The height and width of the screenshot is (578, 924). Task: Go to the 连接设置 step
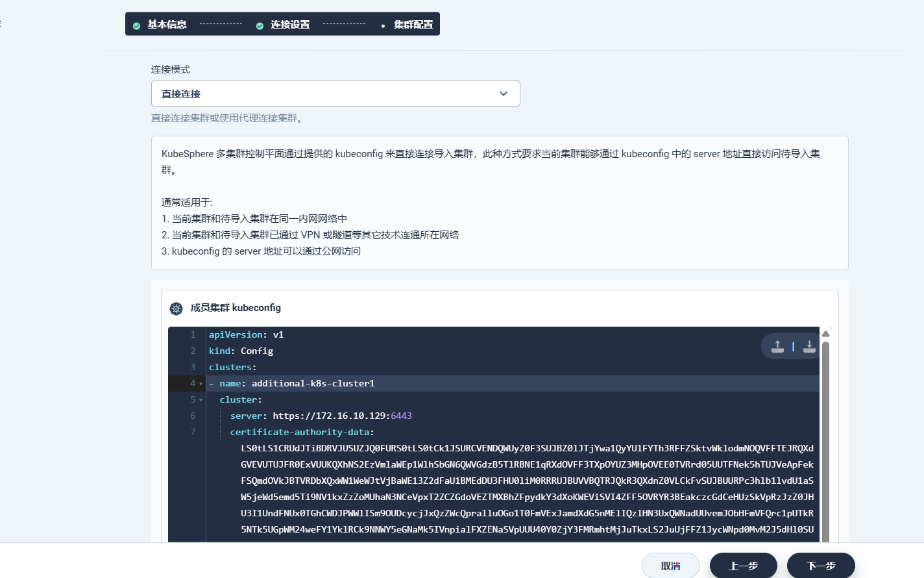[x=290, y=25]
